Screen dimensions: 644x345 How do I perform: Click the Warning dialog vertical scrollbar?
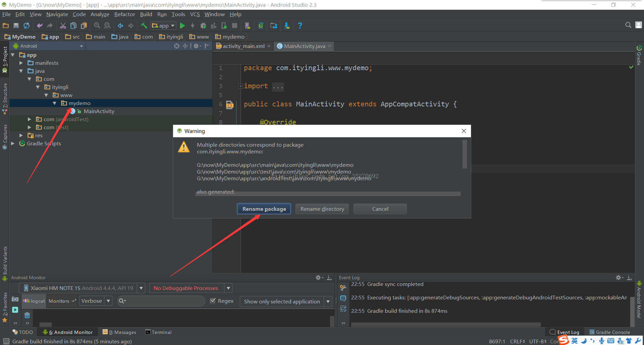click(465, 154)
